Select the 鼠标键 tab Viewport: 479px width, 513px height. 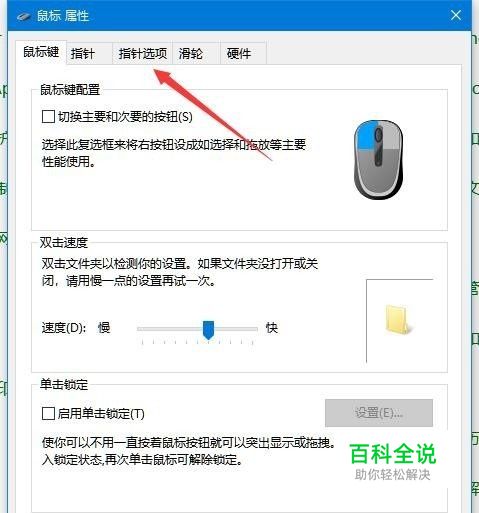[x=41, y=52]
